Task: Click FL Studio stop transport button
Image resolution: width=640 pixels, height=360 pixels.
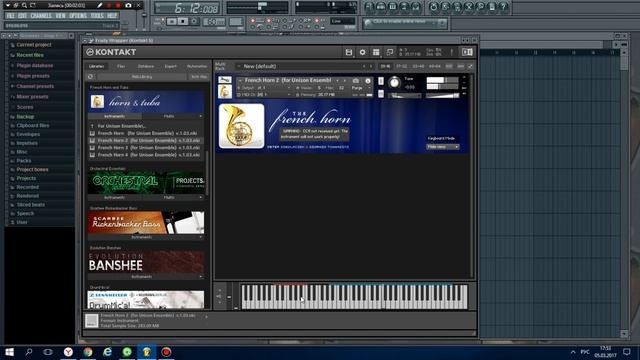Action: [182, 21]
